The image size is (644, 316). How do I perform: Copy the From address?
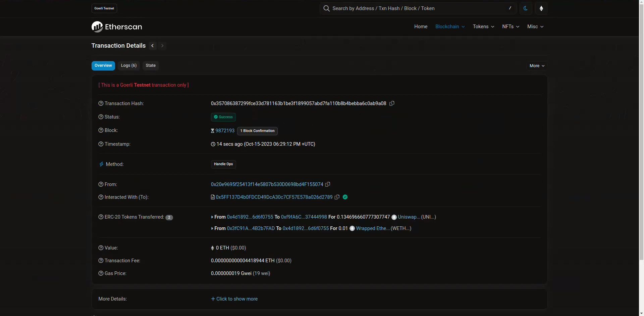pos(328,184)
